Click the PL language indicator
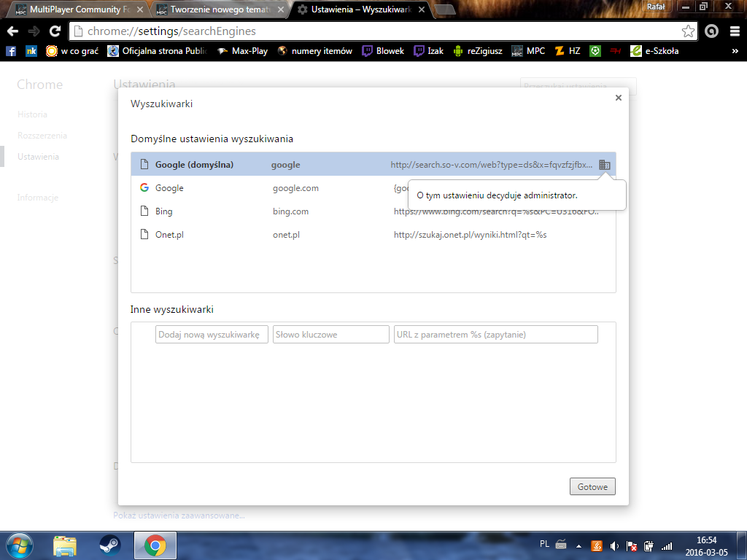Image resolution: width=747 pixels, height=560 pixels. coord(544,544)
